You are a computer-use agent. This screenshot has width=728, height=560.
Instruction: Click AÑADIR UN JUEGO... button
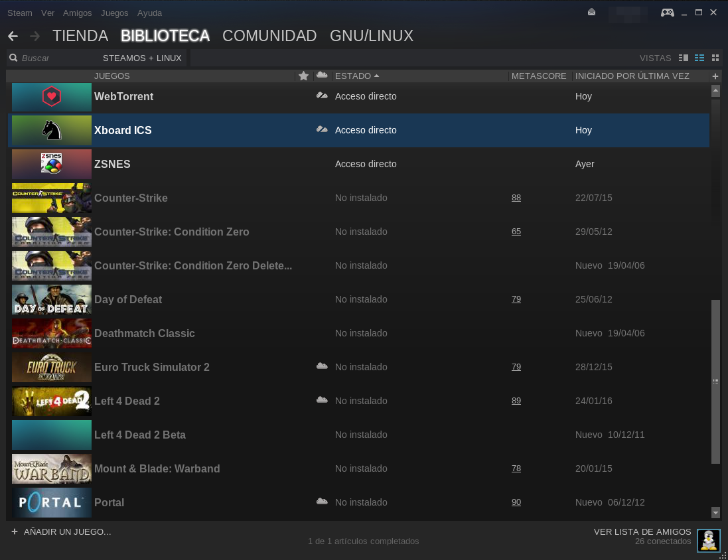(x=67, y=531)
